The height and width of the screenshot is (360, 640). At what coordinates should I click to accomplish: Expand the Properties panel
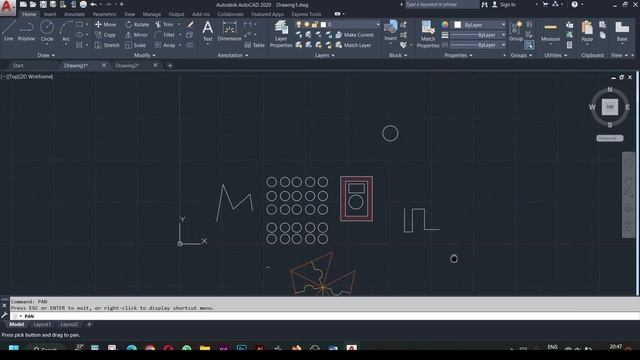tap(458, 55)
